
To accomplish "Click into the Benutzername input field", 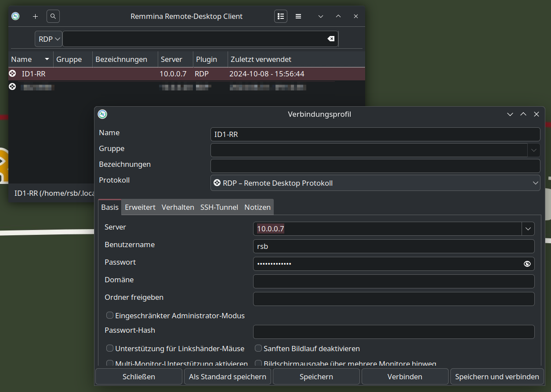I will pos(393,246).
